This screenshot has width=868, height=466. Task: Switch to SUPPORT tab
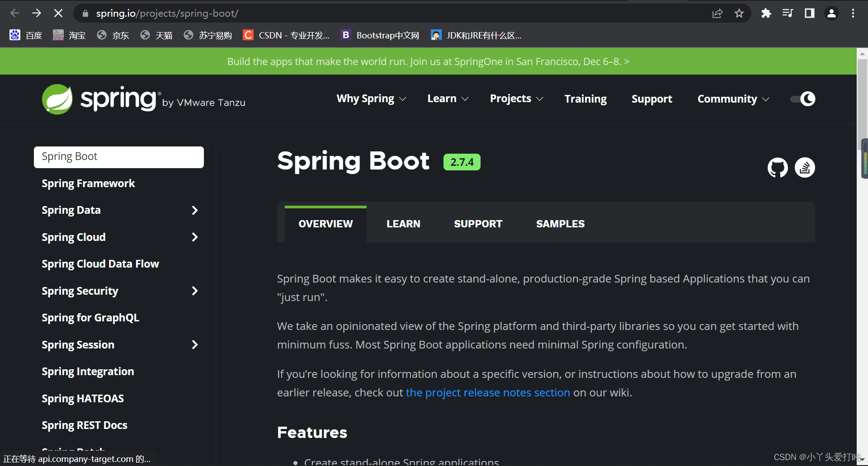478,224
